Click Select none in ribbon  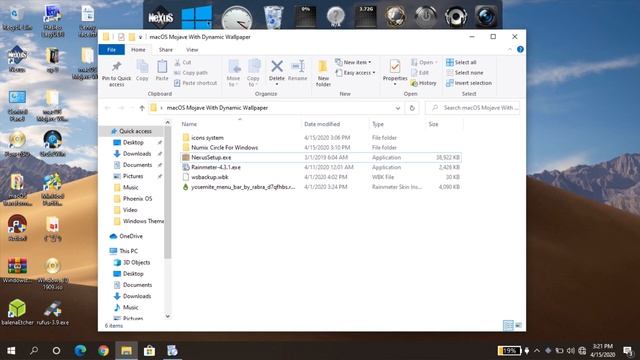464,73
